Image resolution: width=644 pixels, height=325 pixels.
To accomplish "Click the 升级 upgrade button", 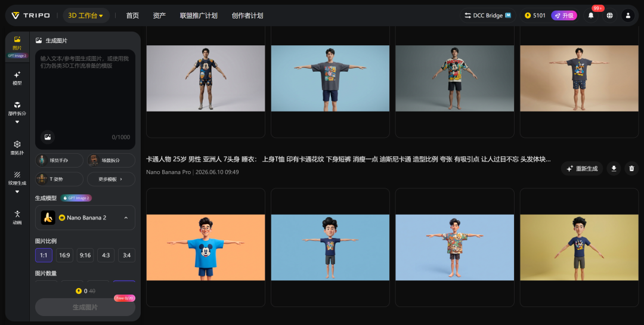I will click(x=564, y=16).
